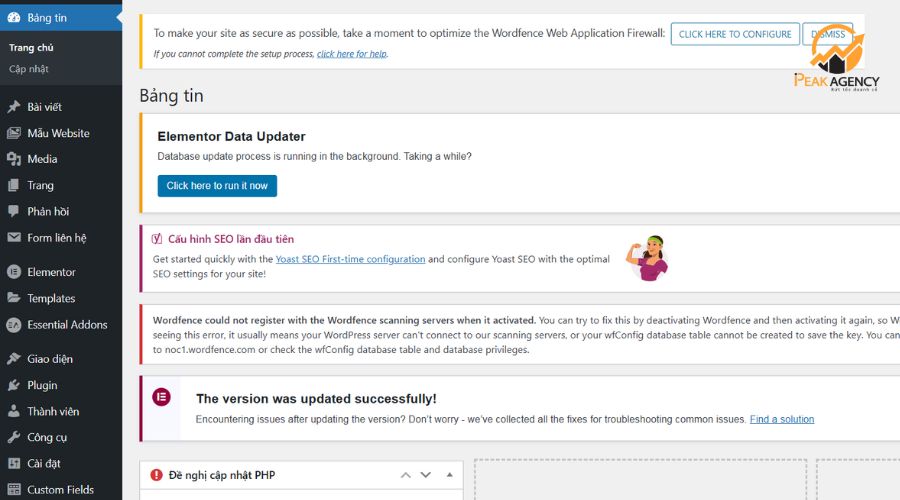Open the Giao diện menu
Screen dimensions: 900x500
[61, 359]
